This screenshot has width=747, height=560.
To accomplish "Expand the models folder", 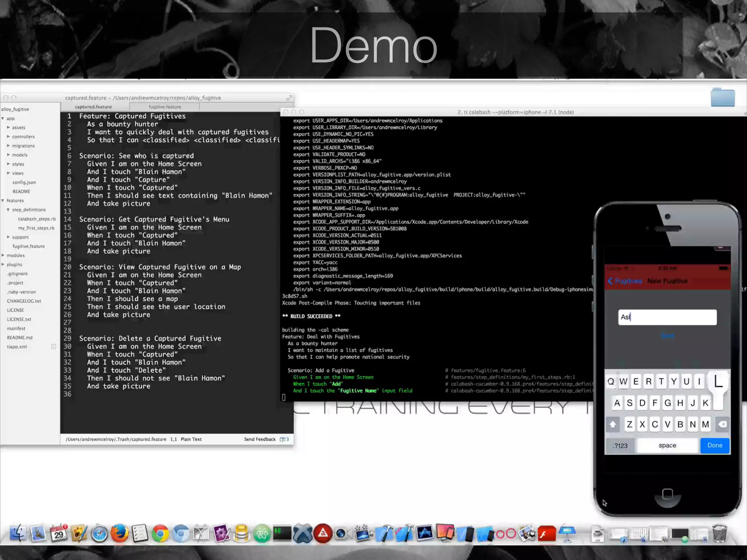I will pos(8,155).
